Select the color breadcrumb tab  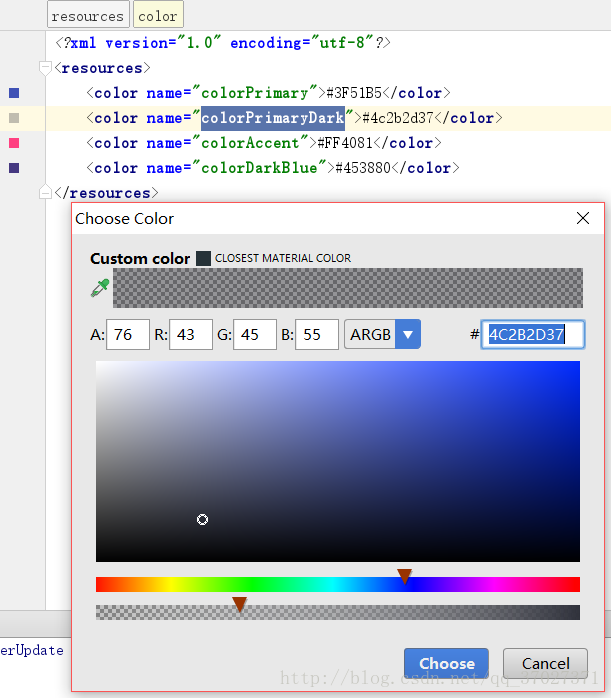click(158, 15)
